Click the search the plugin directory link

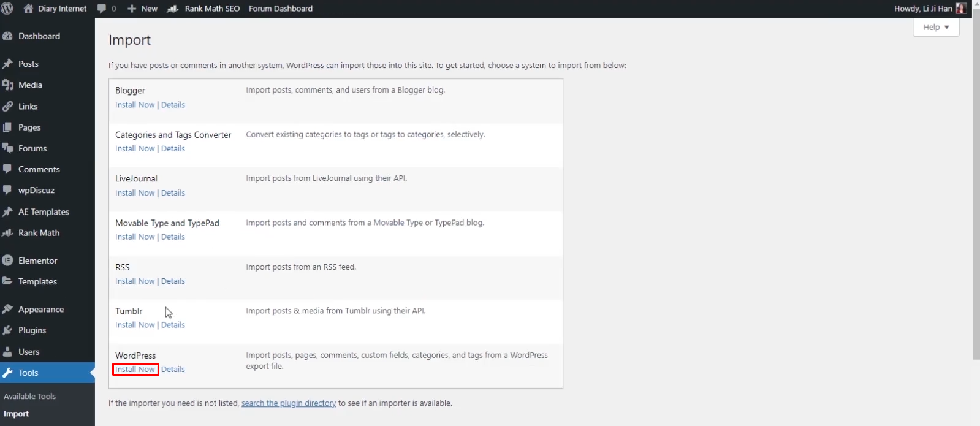click(x=289, y=403)
